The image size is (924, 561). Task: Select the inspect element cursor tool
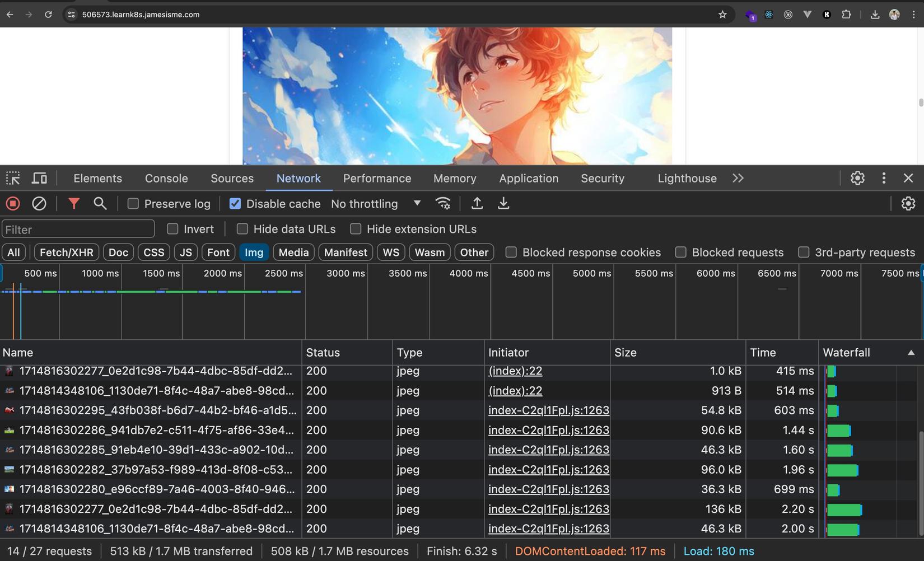coord(13,177)
